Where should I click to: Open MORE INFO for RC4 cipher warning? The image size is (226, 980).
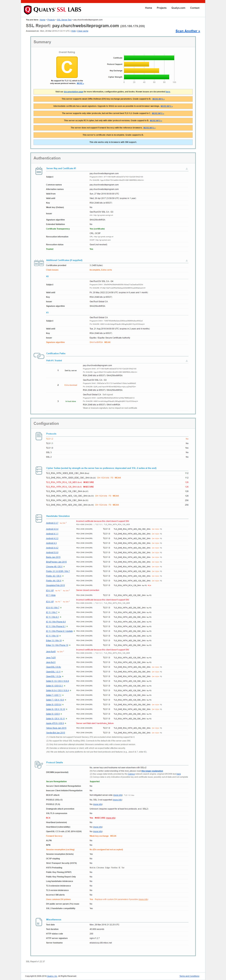point(156,121)
